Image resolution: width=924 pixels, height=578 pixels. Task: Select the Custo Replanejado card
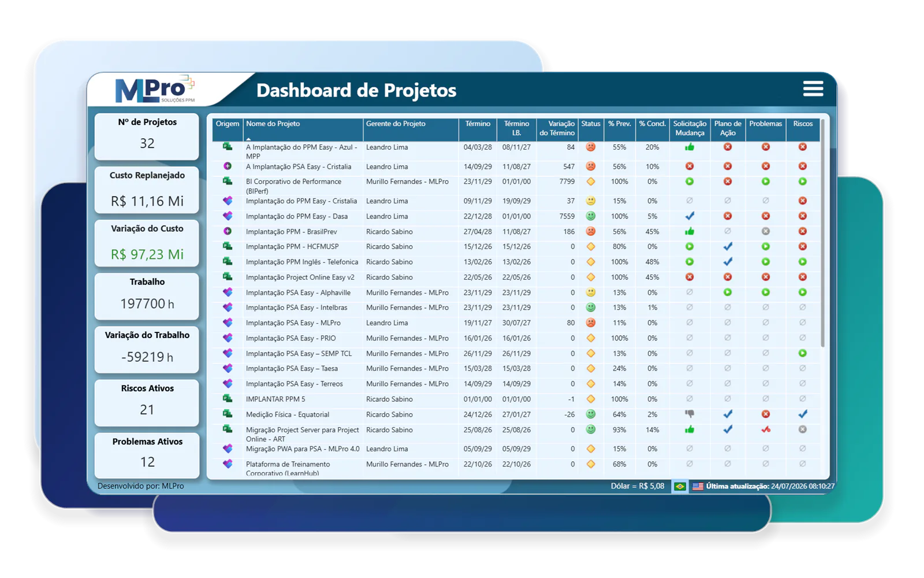click(147, 190)
